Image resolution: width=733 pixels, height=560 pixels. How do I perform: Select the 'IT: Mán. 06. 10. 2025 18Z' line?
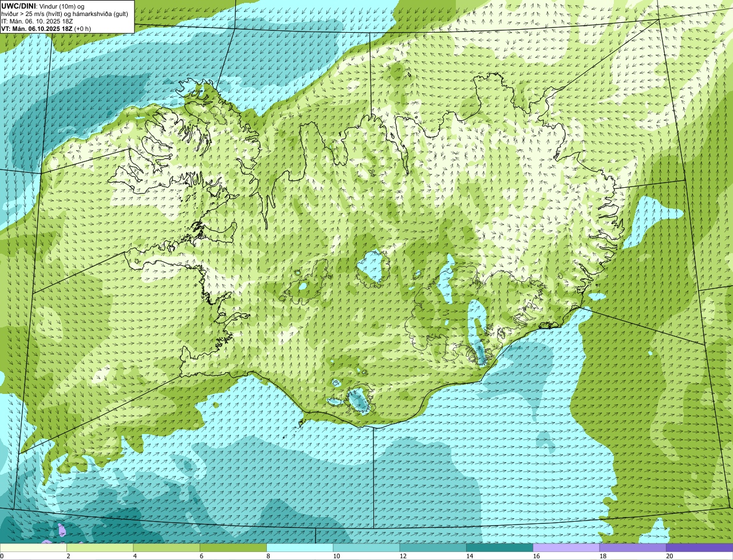[37, 21]
